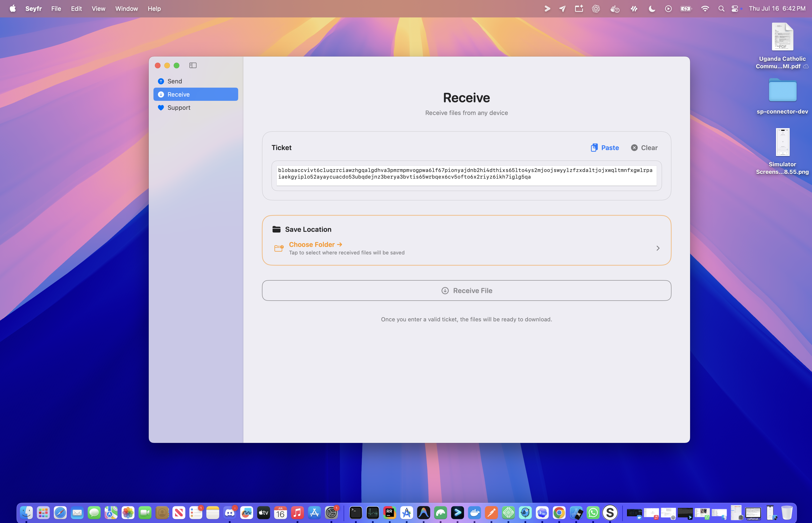Select the Simulator Screenshot png on desktop
This screenshot has height=523, width=812.
(782, 151)
